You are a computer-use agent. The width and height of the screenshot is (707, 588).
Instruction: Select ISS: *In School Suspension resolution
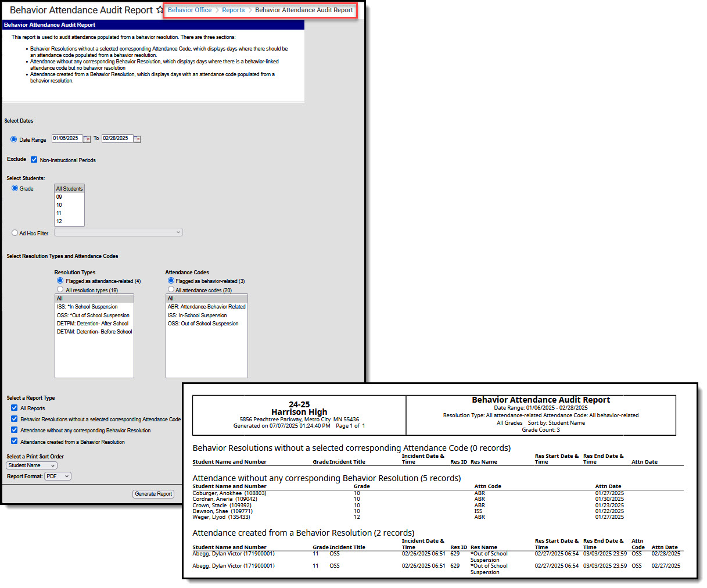[94, 307]
